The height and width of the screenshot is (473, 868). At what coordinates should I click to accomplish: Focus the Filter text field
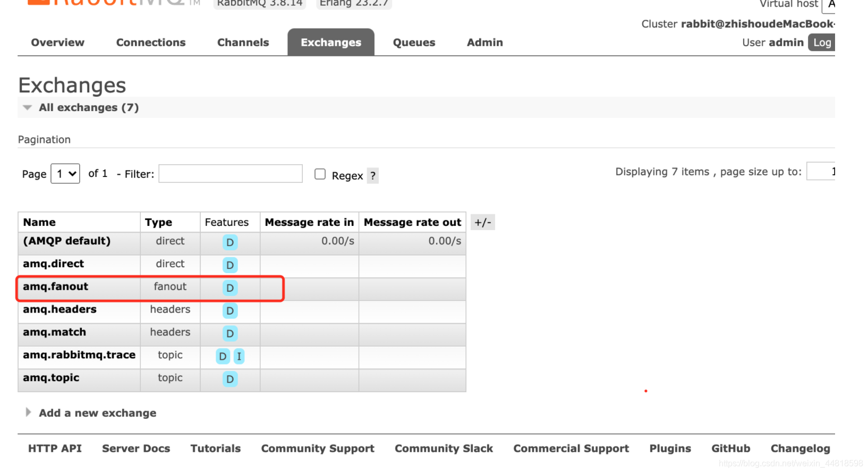pos(231,174)
